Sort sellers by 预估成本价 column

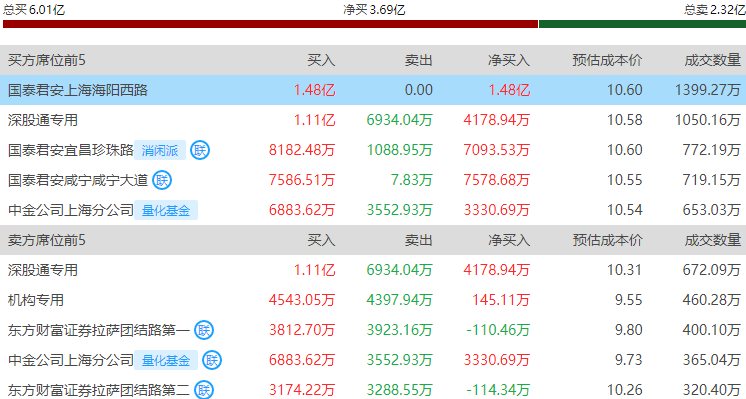click(x=607, y=240)
